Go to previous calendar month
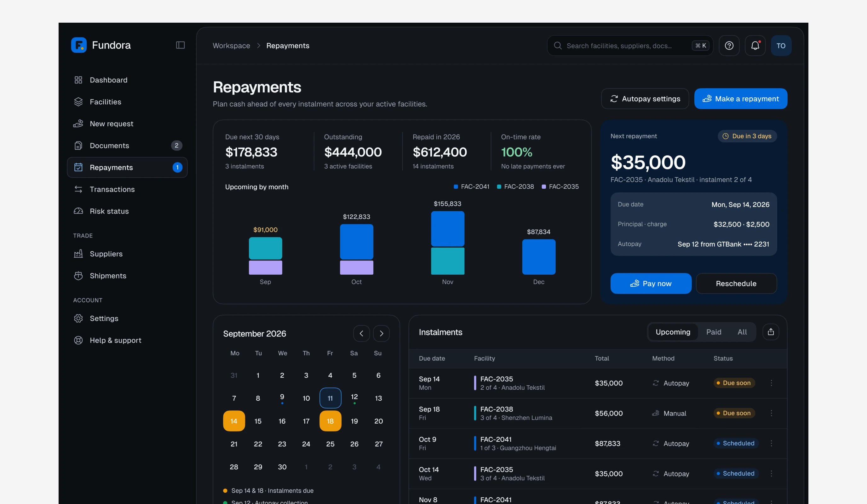This screenshot has width=867, height=504. 361,333
